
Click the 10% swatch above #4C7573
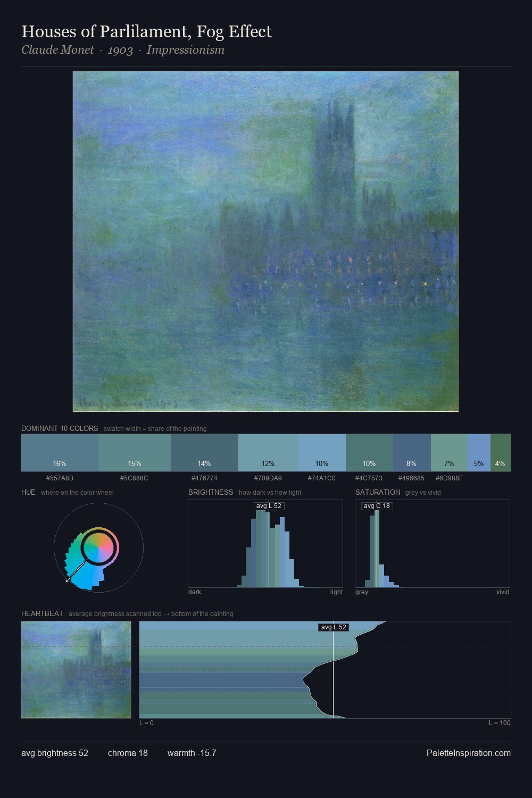click(369, 453)
